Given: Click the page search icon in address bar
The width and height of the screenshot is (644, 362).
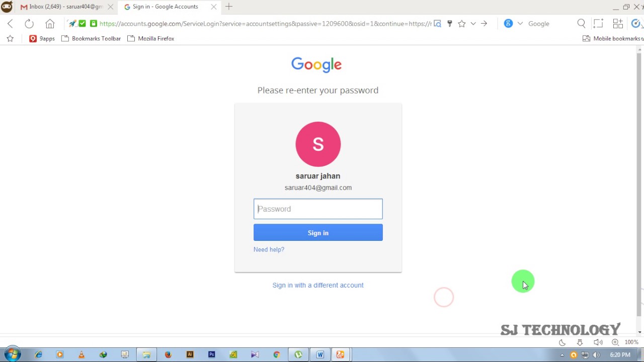Looking at the screenshot, I should coord(437,24).
